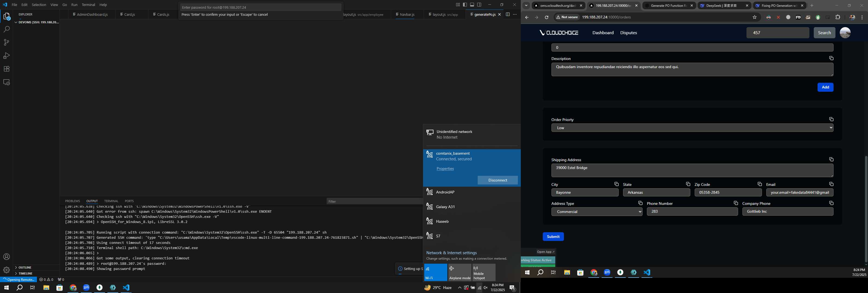Screen dimensions: 868x293
Task: Toggle Mobile hotspot tile
Action: pos(484,272)
